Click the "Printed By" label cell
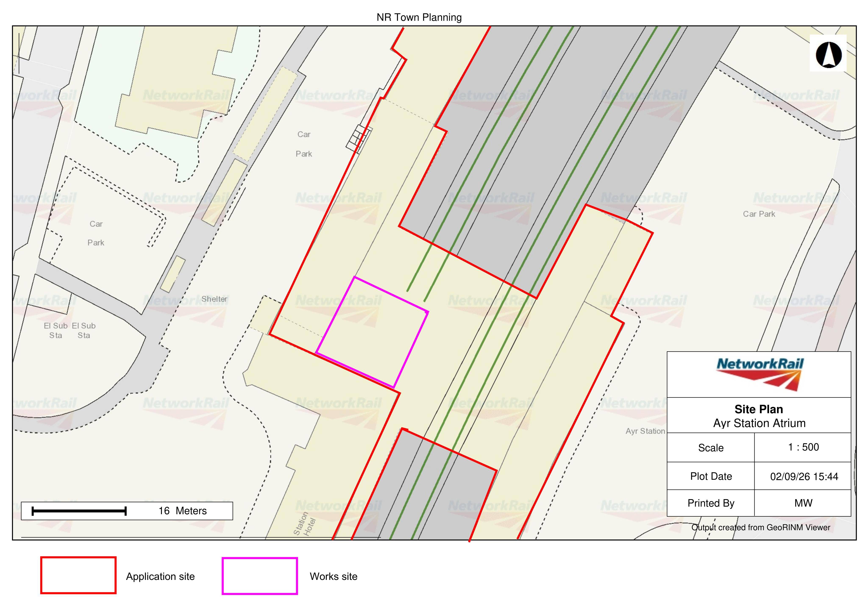Viewport: 868px width, 610px height. pos(711,503)
